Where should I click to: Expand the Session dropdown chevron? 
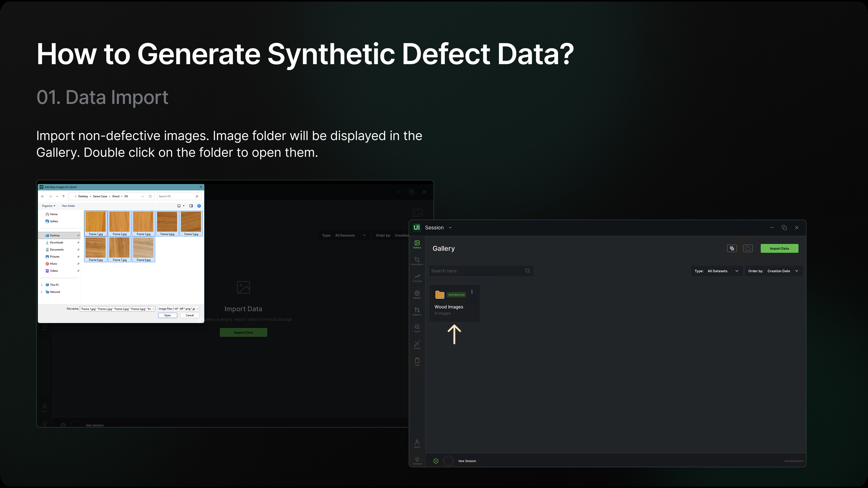point(450,228)
